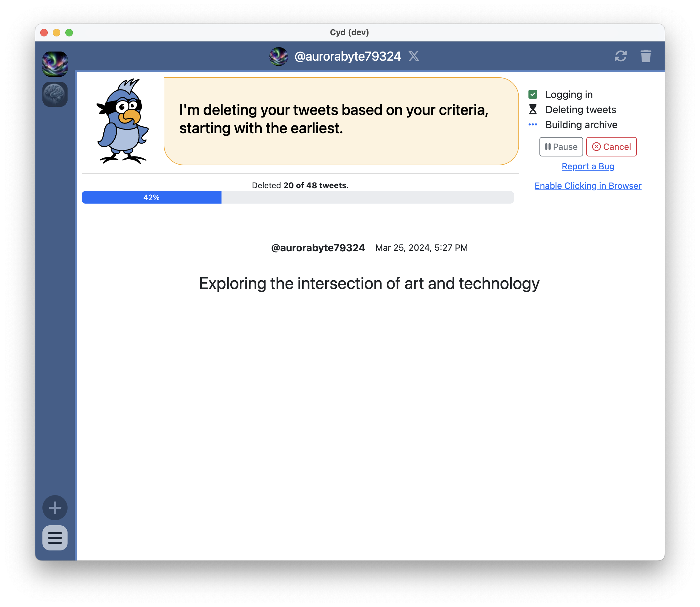Click Enable Clicking in Browser link
Viewport: 700px width, 607px height.
(588, 186)
